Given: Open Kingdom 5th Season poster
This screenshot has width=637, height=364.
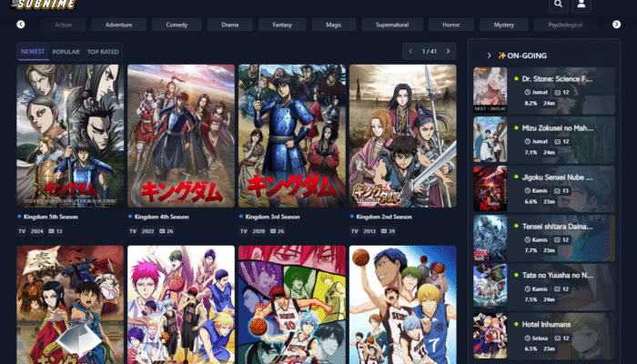Looking at the screenshot, I should tap(70, 136).
